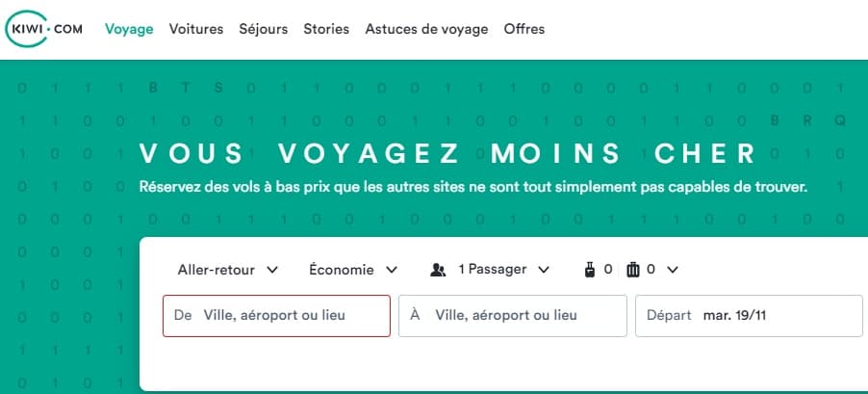The width and height of the screenshot is (868, 394).
Task: Click the cabin bag icon
Action: (x=591, y=270)
